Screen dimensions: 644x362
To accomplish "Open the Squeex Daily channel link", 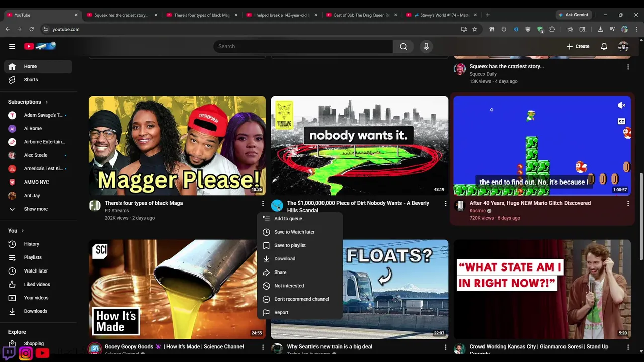I will coord(483,74).
